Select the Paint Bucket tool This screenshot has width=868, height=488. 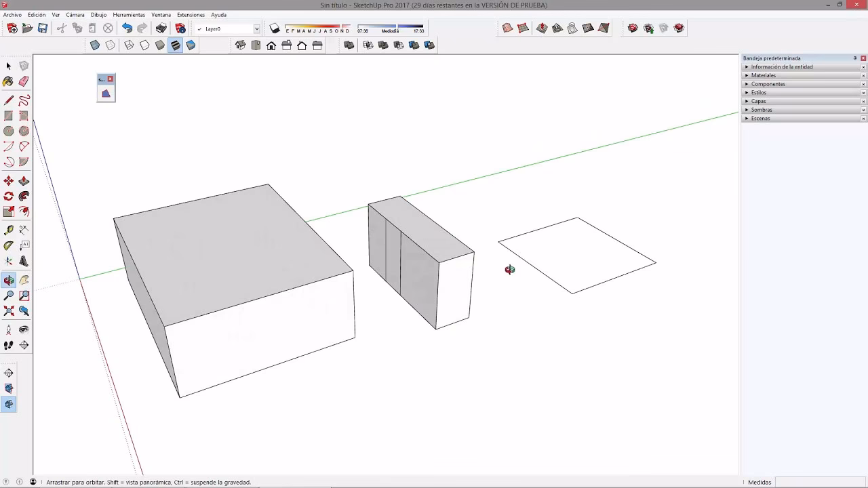point(7,81)
